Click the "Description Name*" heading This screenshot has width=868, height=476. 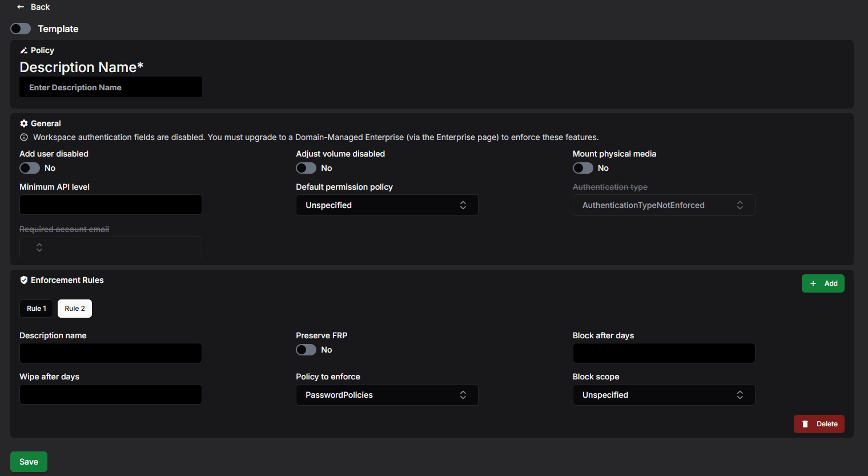pos(82,67)
